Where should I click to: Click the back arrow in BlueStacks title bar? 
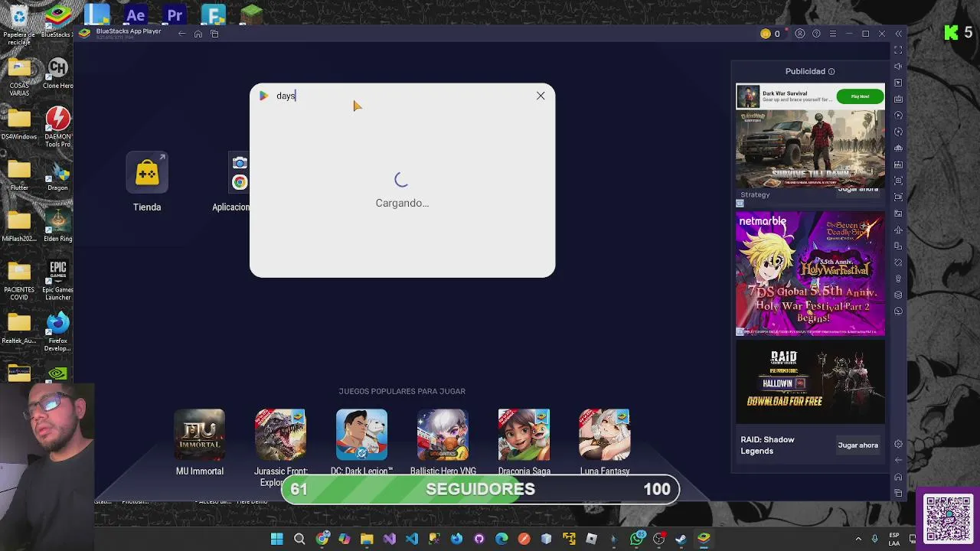181,34
